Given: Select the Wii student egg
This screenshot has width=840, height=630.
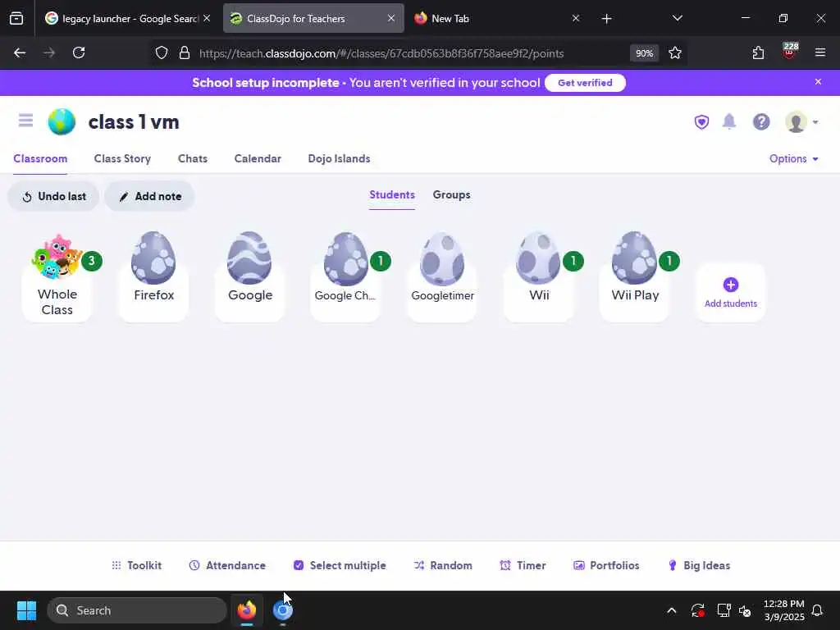Looking at the screenshot, I should click(538, 277).
